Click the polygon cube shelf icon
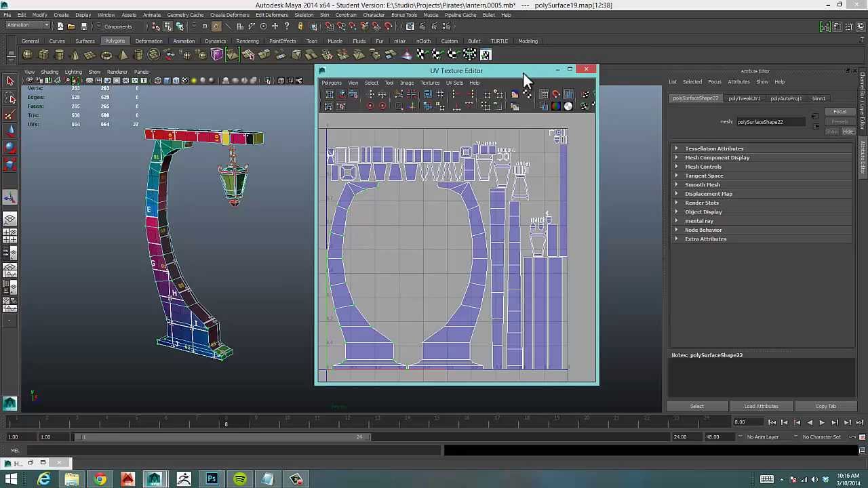Viewport: 868px width, 488px height. click(43, 55)
